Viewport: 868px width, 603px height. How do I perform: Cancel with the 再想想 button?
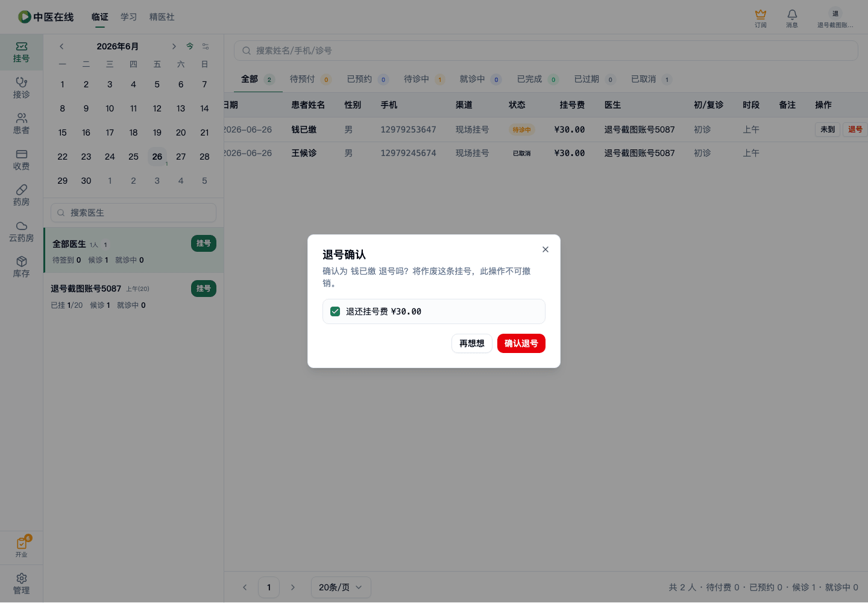coord(471,343)
